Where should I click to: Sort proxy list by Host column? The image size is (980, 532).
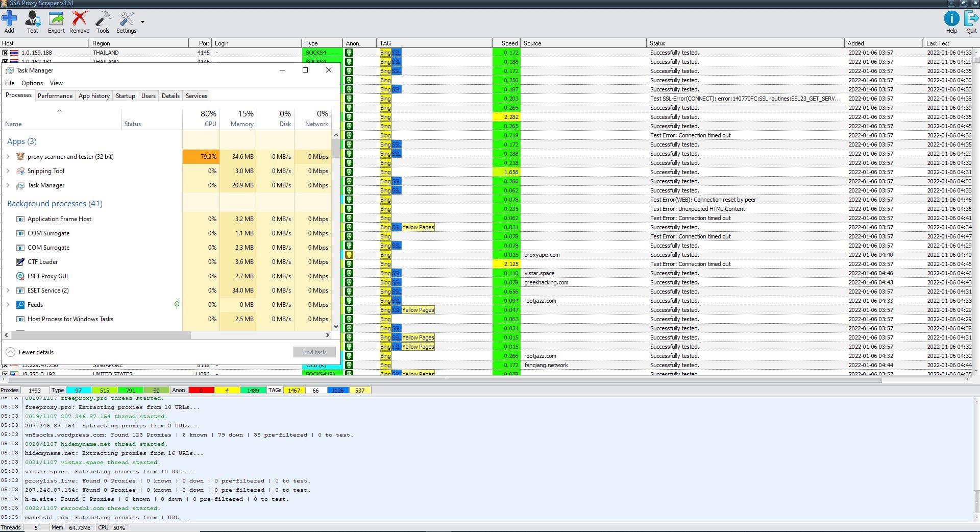tap(45, 43)
